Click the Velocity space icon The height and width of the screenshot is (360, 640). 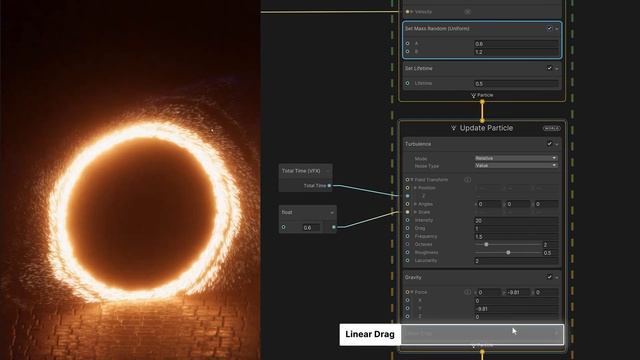click(467, 12)
